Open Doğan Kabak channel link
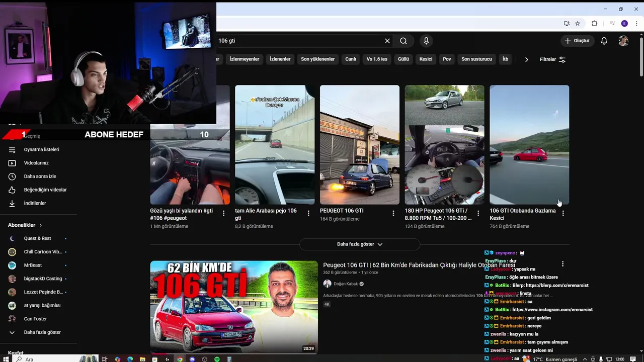This screenshot has height=362, width=644. [x=346, y=284]
